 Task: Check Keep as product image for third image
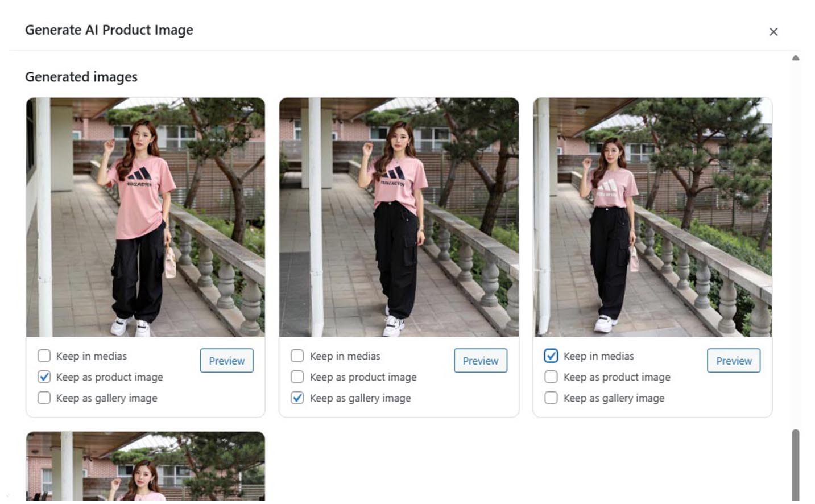click(x=551, y=377)
